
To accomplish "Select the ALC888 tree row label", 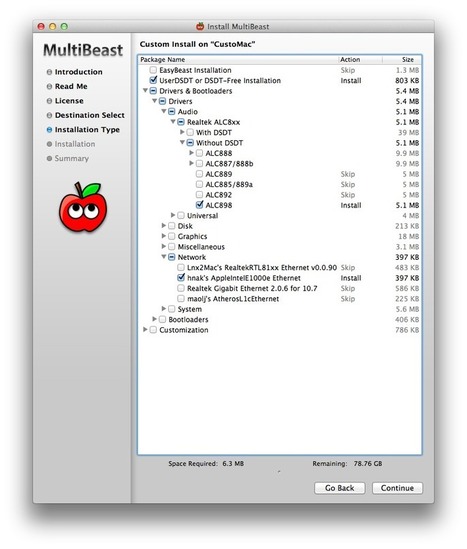I will 218,153.
